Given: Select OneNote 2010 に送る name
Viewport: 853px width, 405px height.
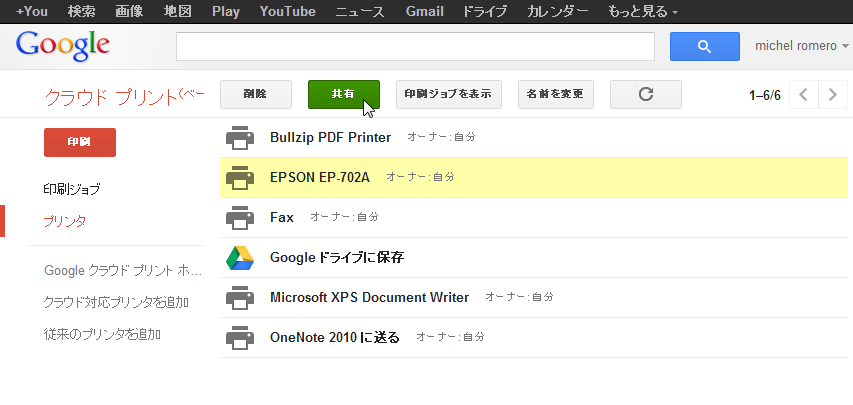Looking at the screenshot, I should [335, 338].
